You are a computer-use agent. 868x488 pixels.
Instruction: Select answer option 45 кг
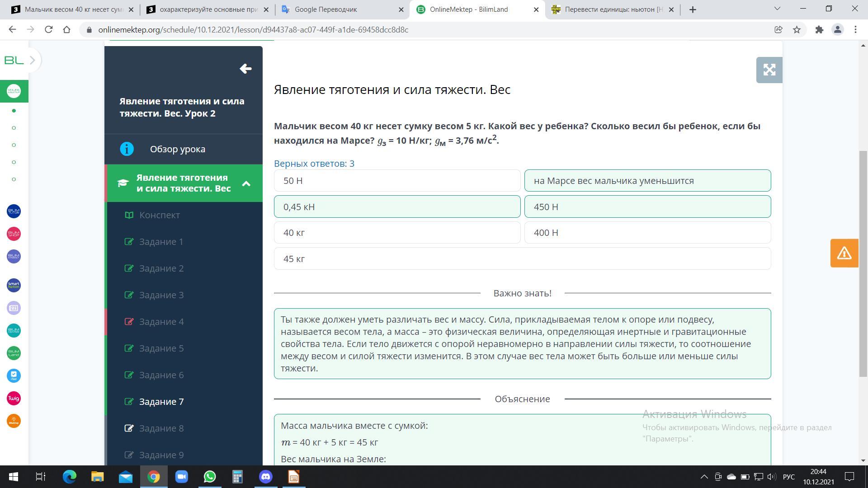point(522,258)
